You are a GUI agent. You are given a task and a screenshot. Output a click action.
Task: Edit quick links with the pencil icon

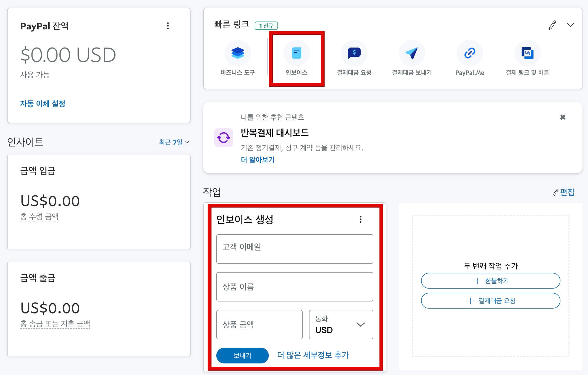click(x=552, y=25)
